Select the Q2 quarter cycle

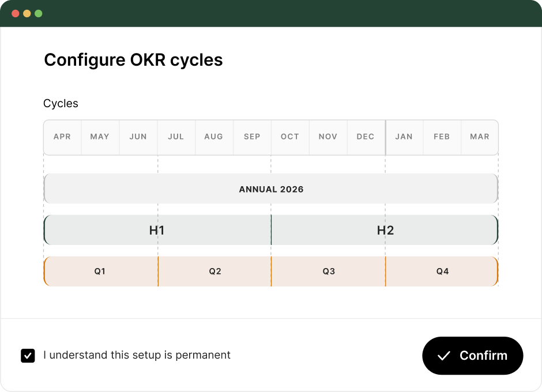point(214,272)
